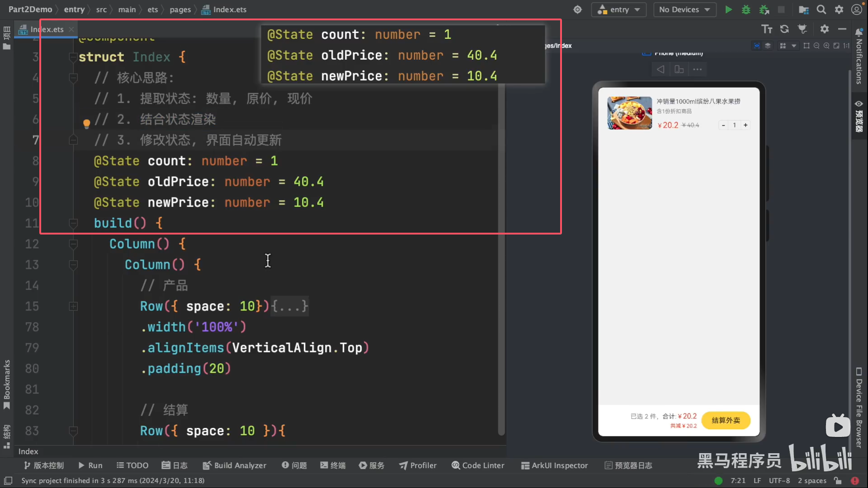The height and width of the screenshot is (488, 868).
Task: Run the app with green play button
Action: [x=728, y=9]
